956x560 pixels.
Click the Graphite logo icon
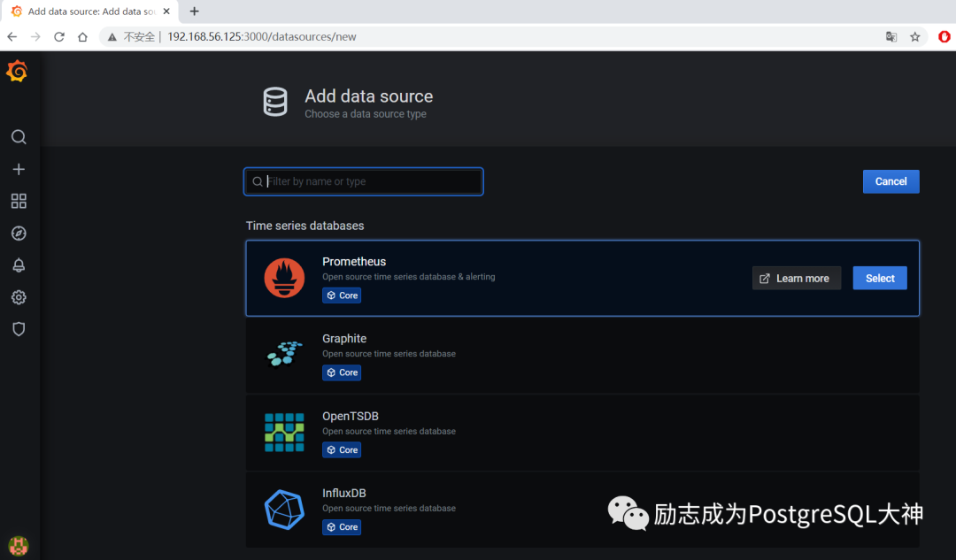[284, 354]
